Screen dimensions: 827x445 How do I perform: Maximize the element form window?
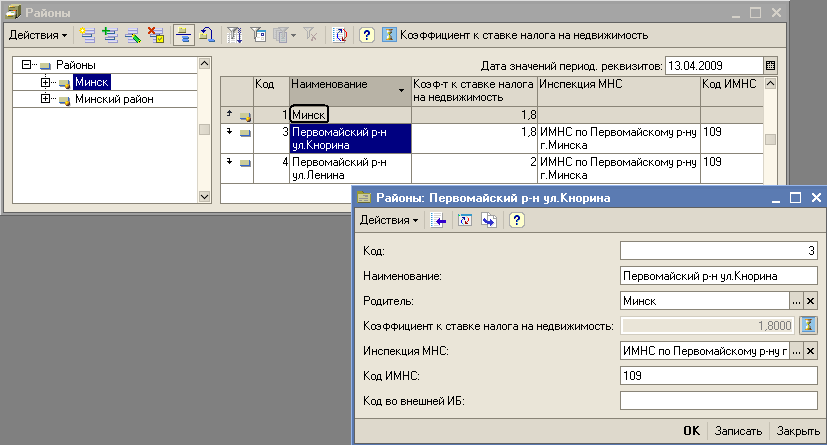795,198
